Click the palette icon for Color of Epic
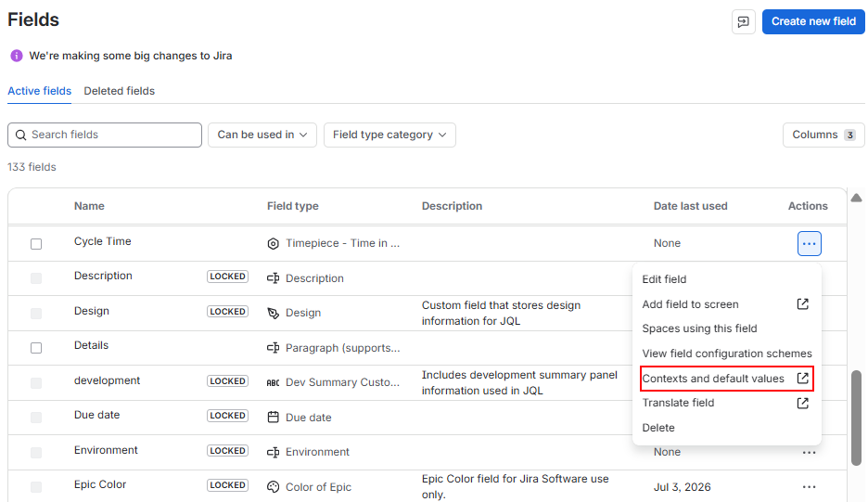Screen dimensions: 868x502 point(273,487)
